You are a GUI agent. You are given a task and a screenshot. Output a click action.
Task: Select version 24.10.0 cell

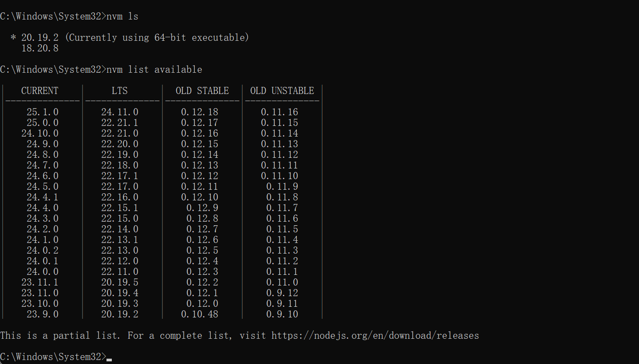click(40, 133)
